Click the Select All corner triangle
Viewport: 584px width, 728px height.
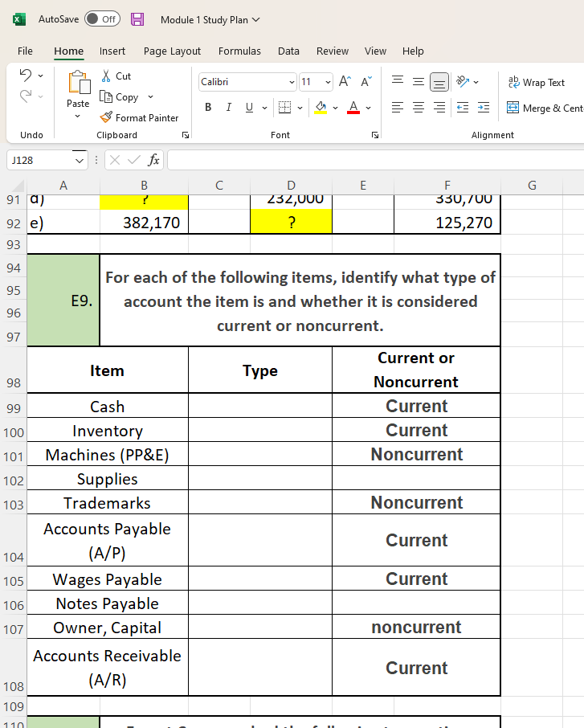tap(18, 186)
